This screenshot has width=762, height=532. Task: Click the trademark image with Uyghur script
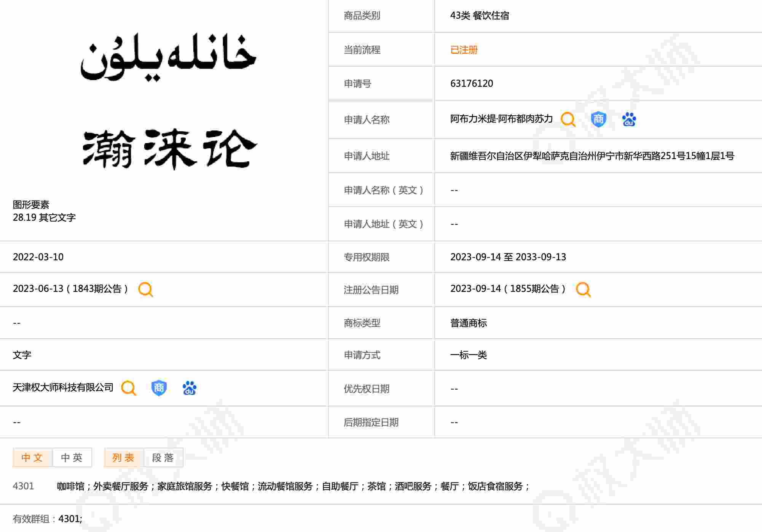coord(169,56)
